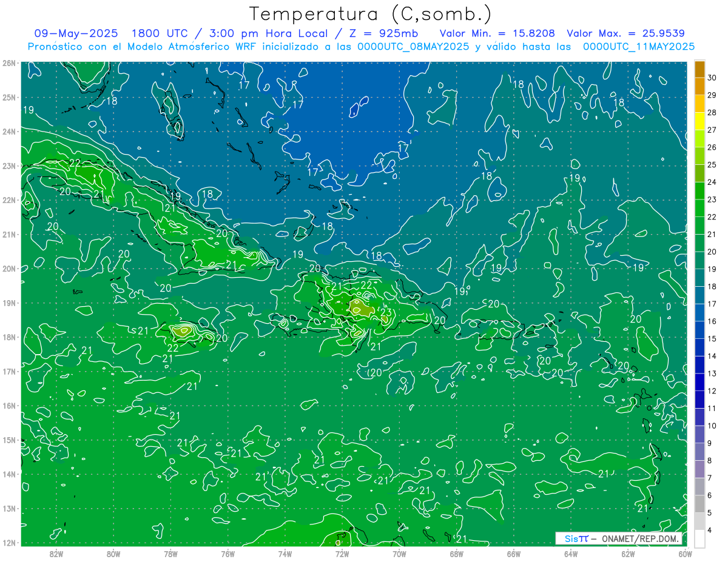Click the number 7 on the color legend

tap(710, 478)
